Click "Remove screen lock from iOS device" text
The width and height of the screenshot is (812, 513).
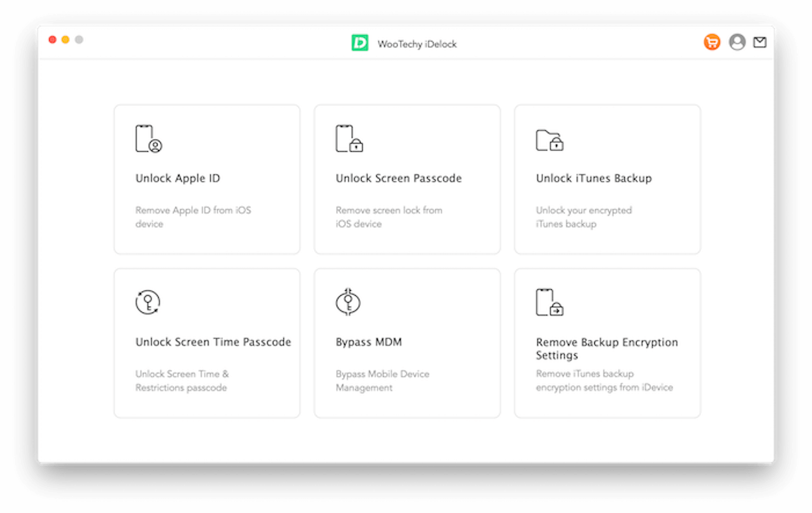pos(389,217)
